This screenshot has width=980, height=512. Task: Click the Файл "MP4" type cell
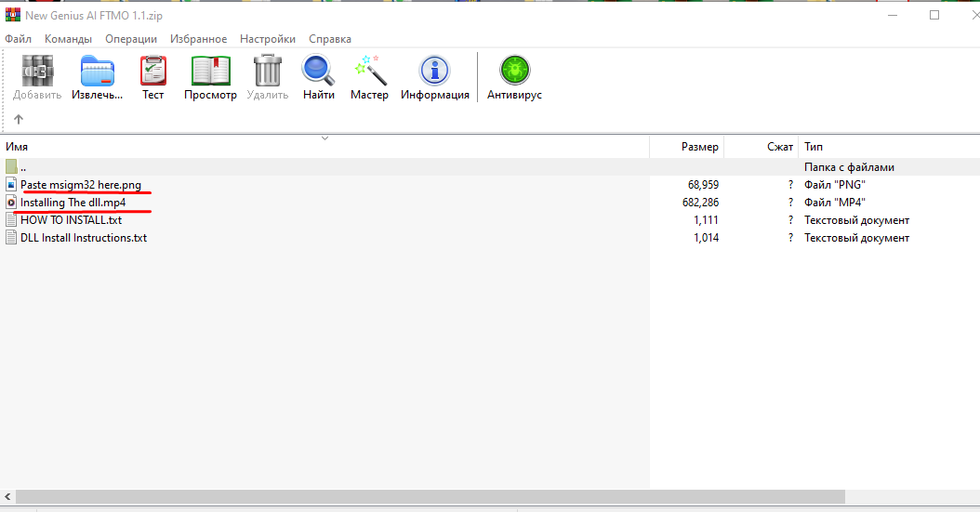[834, 203]
